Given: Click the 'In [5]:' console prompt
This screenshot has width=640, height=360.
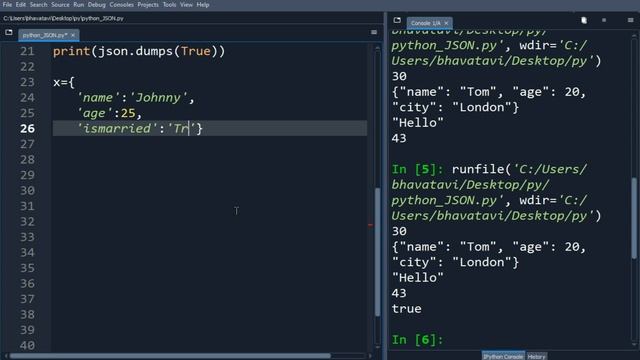Looking at the screenshot, I should coord(417,169).
